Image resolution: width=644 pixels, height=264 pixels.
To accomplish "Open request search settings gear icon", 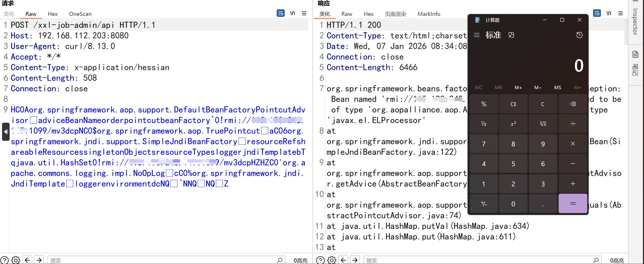I will coord(16,260).
